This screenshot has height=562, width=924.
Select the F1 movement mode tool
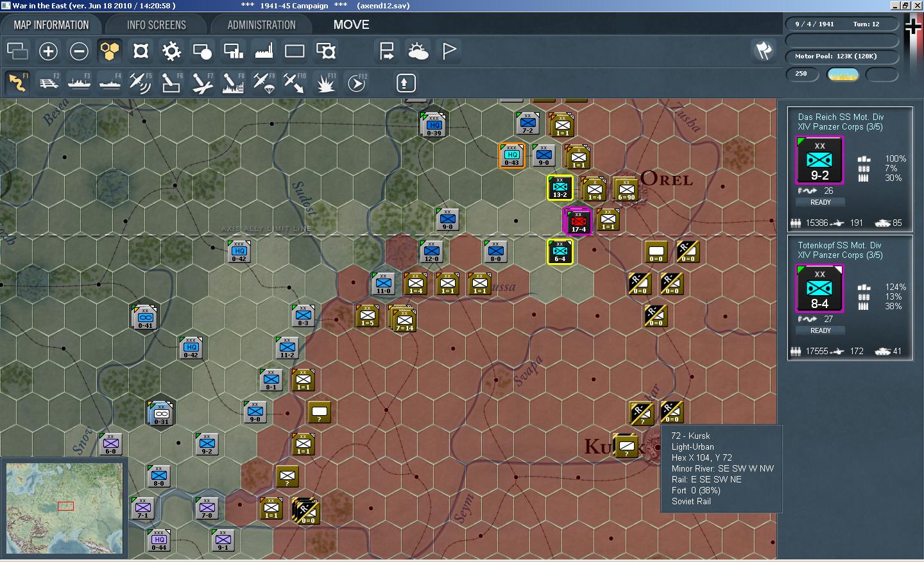pos(17,82)
